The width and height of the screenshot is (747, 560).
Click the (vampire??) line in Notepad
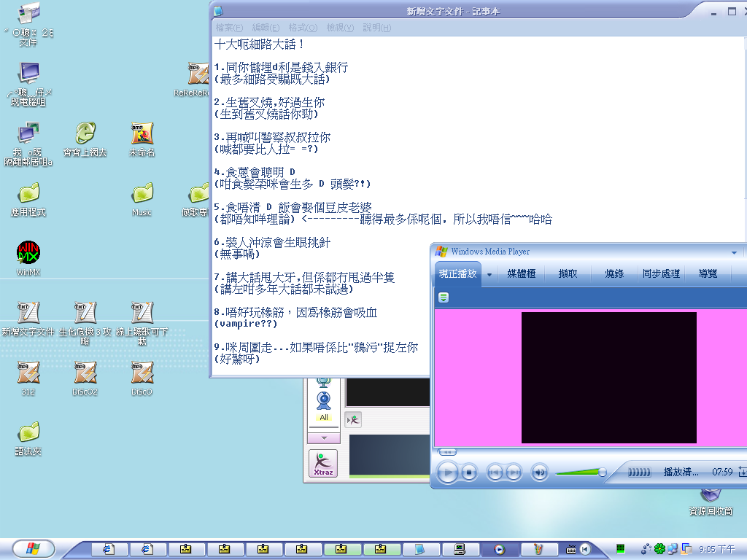(246, 324)
